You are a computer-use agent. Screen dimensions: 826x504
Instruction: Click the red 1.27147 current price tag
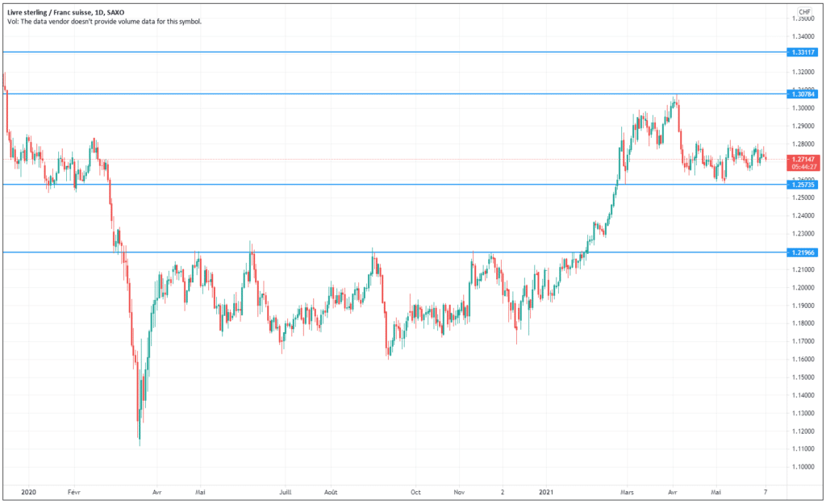tap(803, 159)
